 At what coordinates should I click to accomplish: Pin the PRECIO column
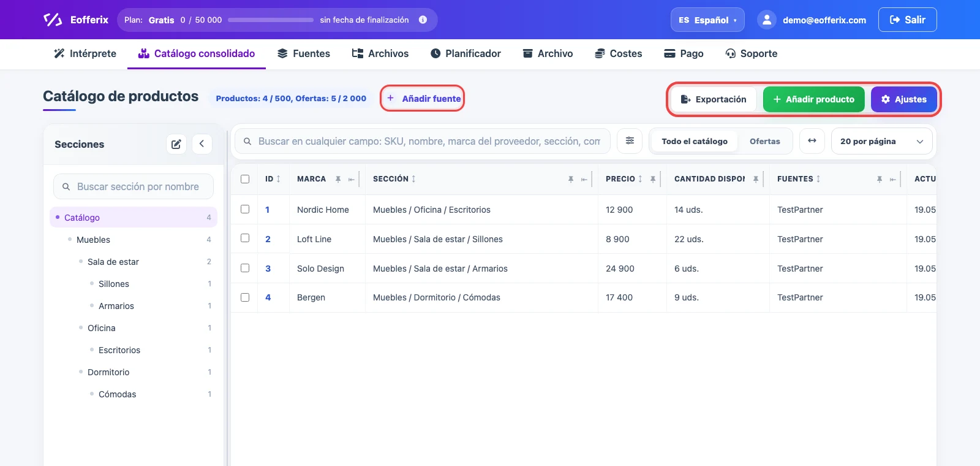653,179
